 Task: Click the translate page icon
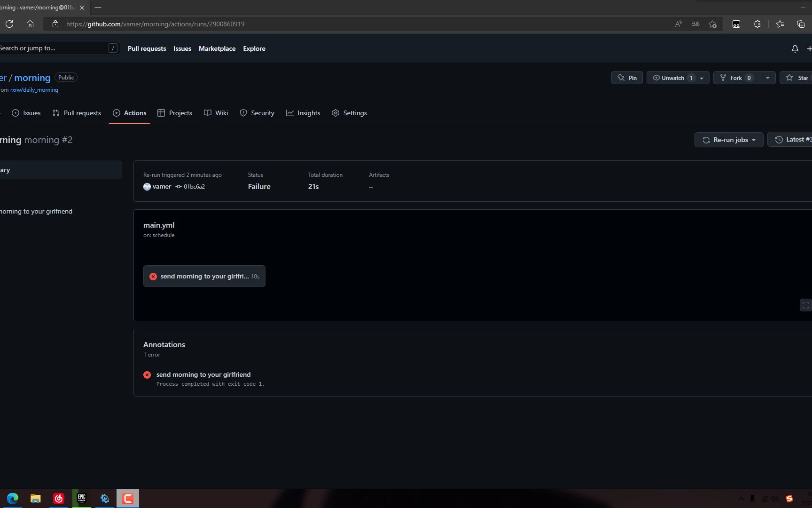coord(695,24)
